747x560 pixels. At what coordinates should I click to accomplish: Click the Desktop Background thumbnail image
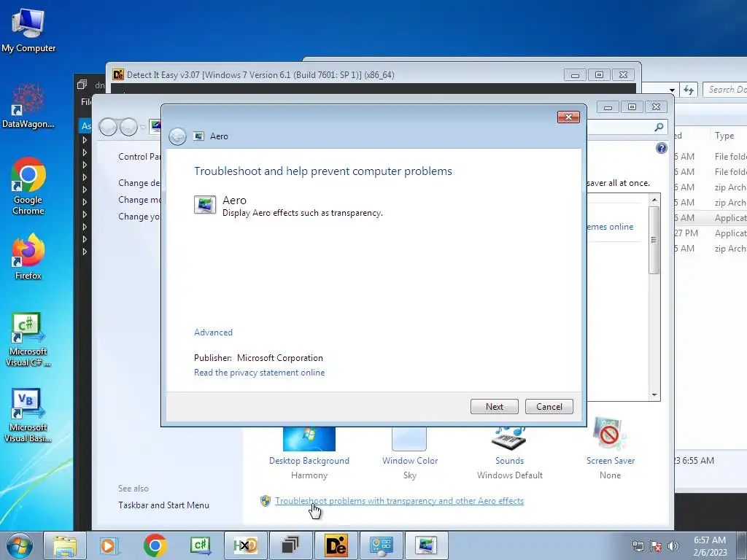[309, 438]
